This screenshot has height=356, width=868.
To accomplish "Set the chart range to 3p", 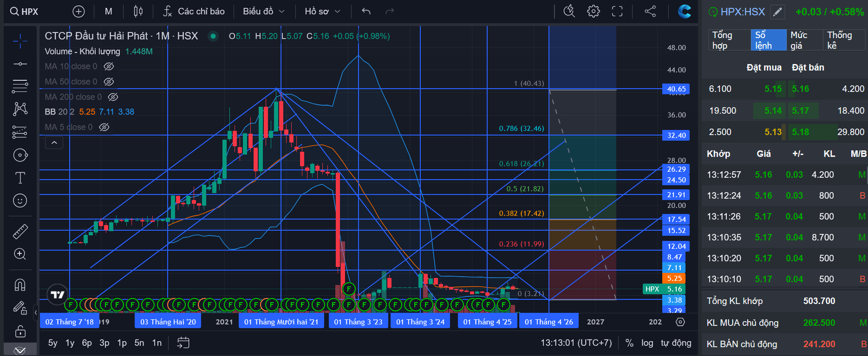I will (x=104, y=343).
